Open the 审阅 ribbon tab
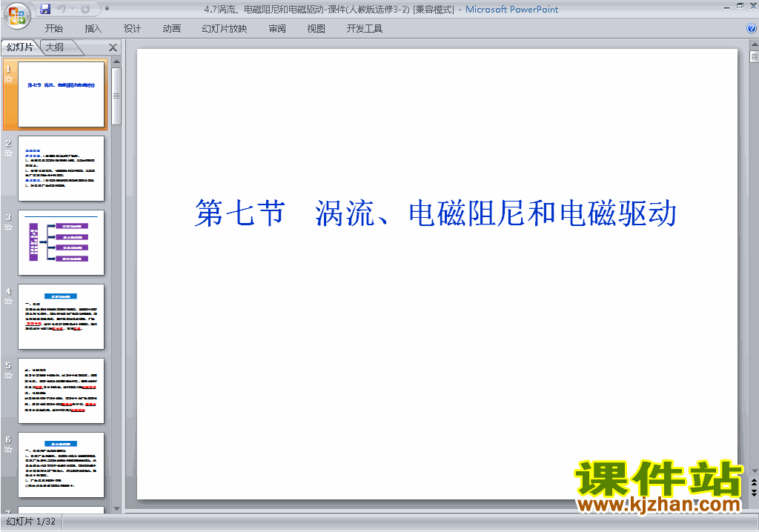This screenshot has width=759, height=532. (277, 29)
